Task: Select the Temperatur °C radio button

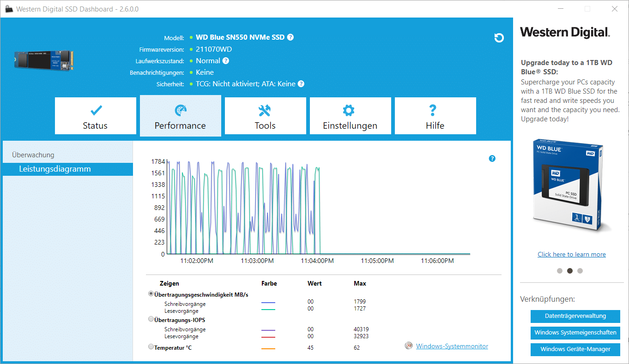Action: coord(151,347)
